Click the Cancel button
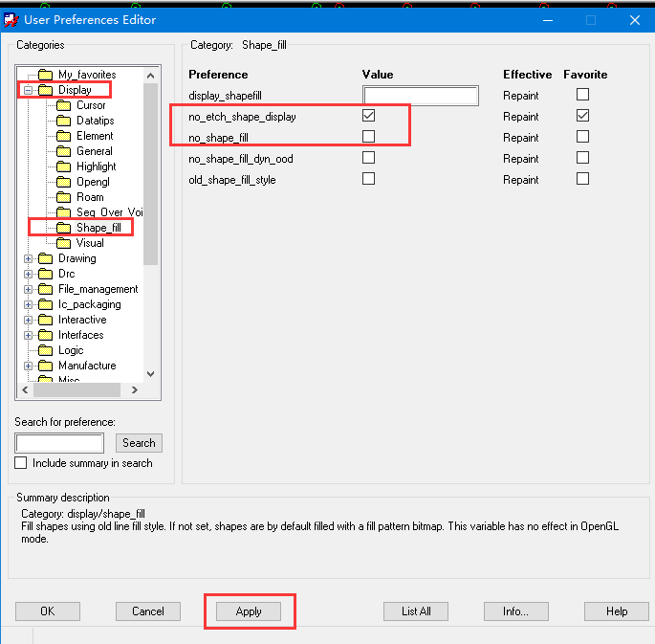 [x=148, y=611]
